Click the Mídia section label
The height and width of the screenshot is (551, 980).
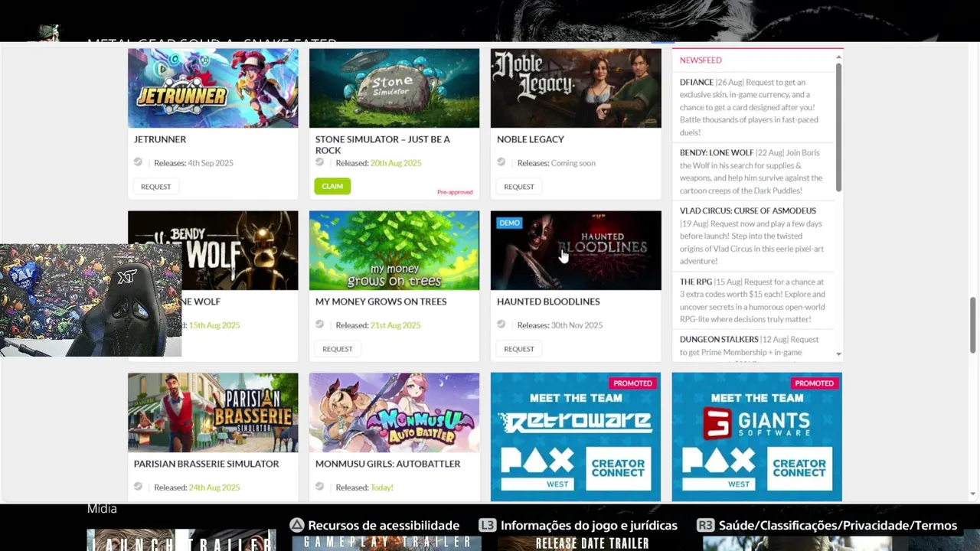[102, 509]
